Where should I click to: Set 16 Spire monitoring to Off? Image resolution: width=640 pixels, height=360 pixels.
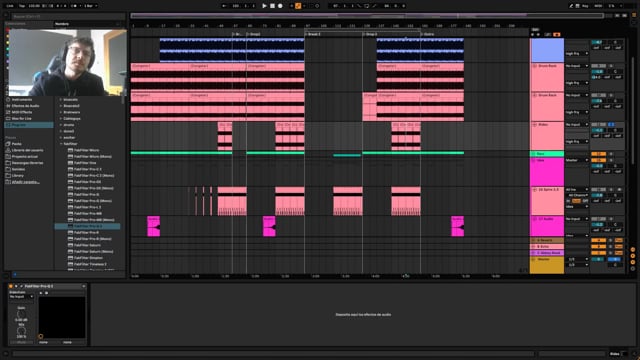point(585,201)
